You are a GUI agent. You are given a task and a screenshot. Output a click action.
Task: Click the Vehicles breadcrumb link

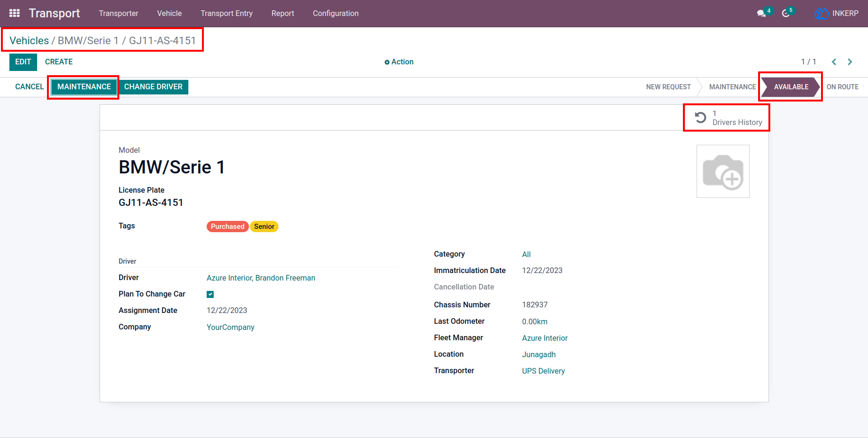pyautogui.click(x=29, y=40)
